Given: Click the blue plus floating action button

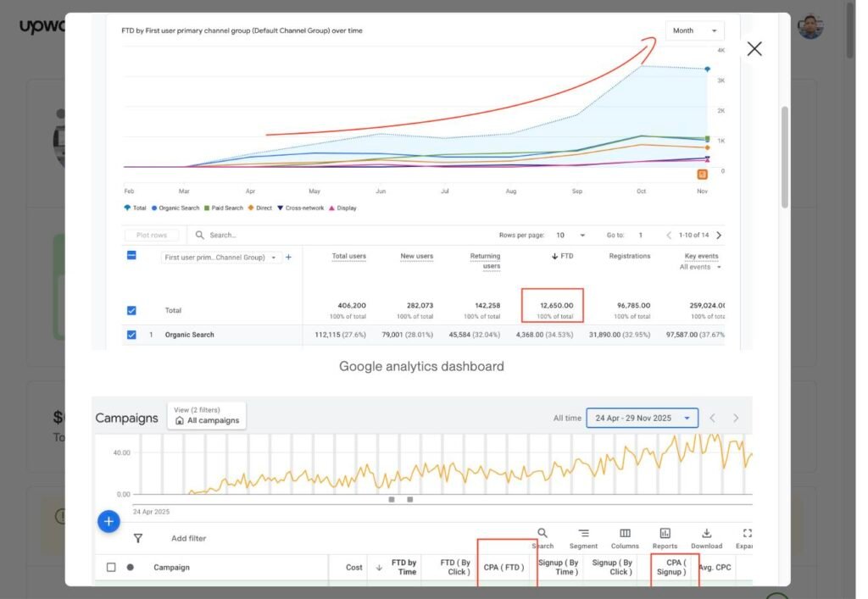Looking at the screenshot, I should point(108,521).
